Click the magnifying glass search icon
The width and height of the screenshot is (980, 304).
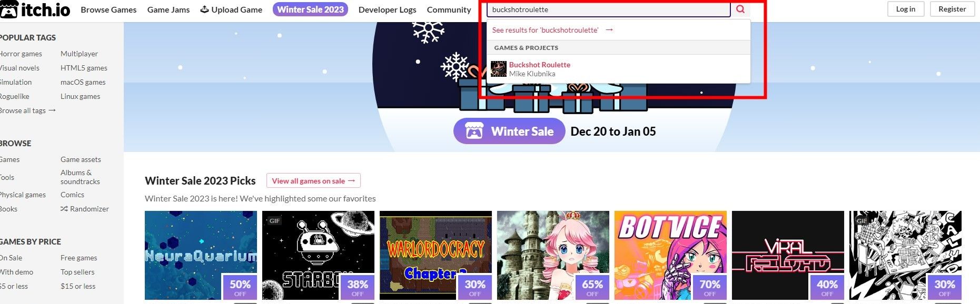[x=740, y=9]
